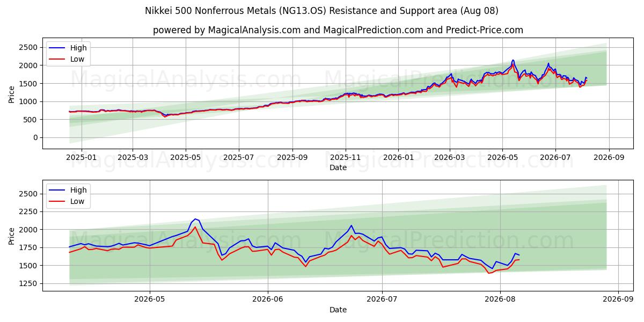Click the '2025-11' tick label on top chart

tap(346, 158)
